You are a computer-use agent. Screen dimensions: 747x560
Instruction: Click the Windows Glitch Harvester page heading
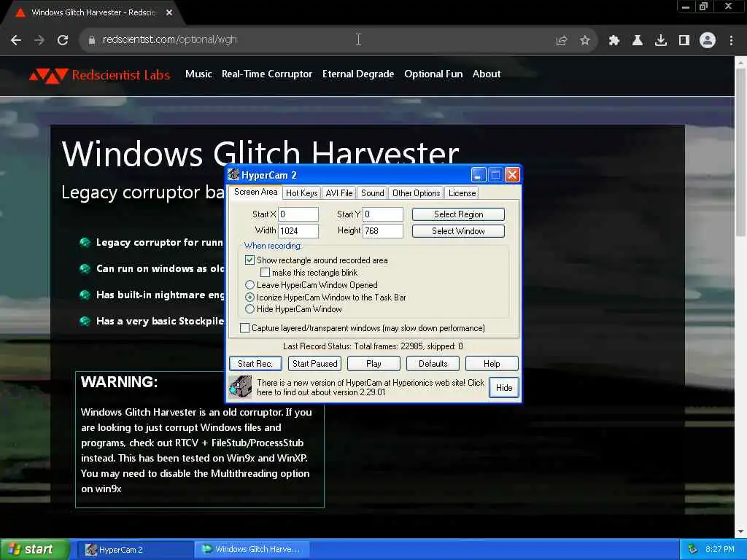260,153
